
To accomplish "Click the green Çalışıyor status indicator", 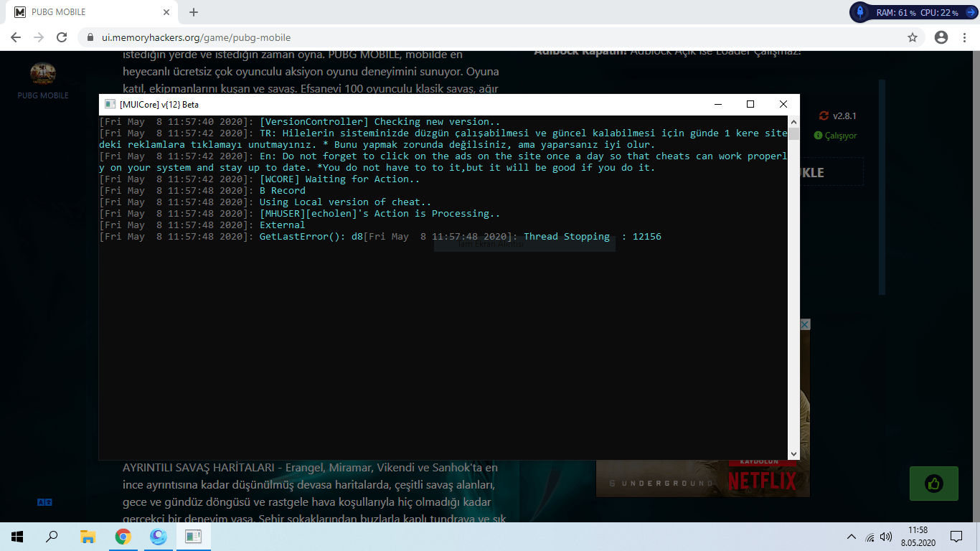I will 835,136.
